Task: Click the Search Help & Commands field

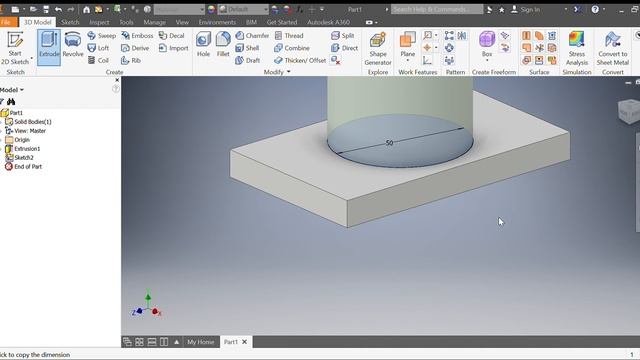Action: (437, 9)
